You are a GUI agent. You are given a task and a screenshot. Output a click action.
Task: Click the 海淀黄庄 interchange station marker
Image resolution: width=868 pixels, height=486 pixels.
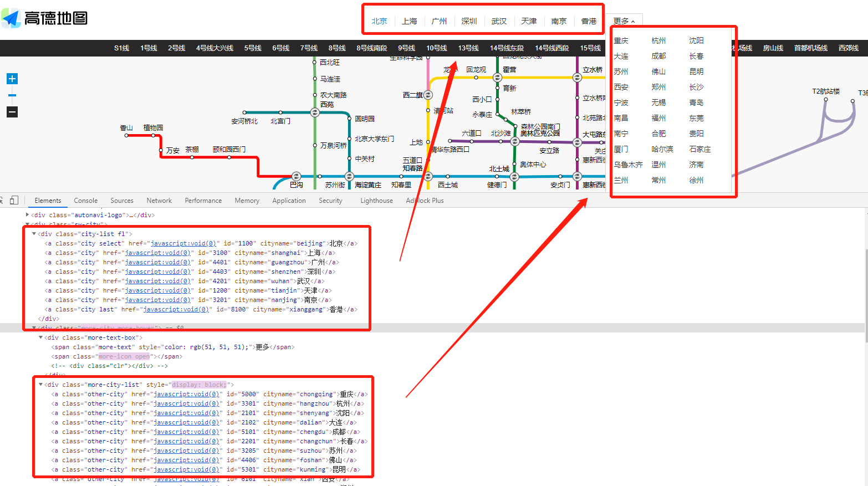pos(350,176)
